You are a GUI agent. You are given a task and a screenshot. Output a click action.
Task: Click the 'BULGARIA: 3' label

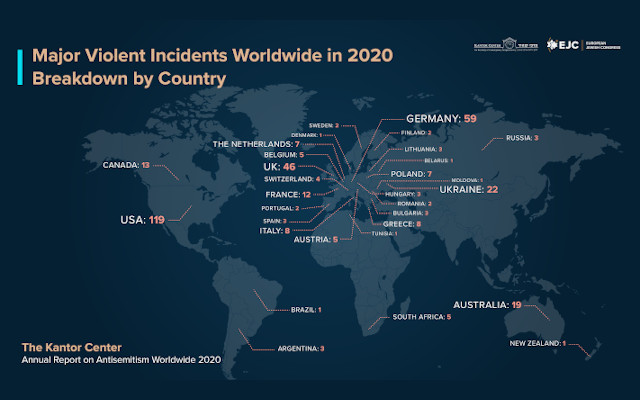coord(410,213)
